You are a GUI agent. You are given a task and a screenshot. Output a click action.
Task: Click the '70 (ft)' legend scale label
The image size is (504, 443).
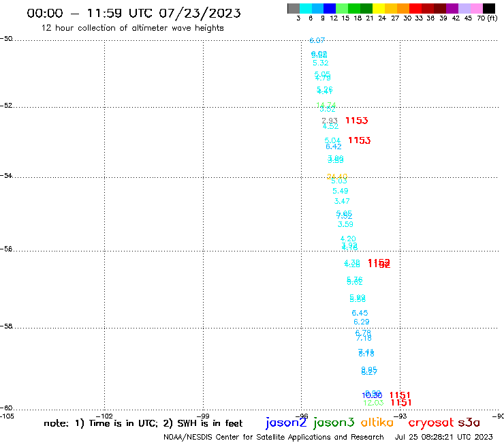(x=487, y=18)
